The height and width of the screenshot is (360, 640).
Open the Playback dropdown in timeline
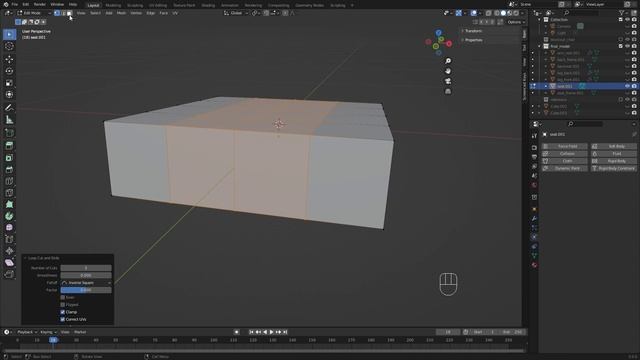(27, 332)
